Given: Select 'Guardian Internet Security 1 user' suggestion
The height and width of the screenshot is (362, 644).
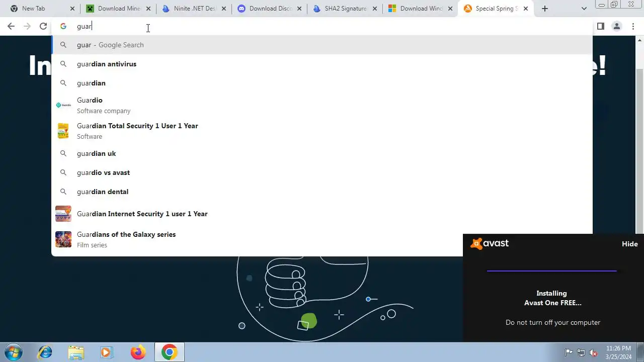Looking at the screenshot, I should 322,214.
